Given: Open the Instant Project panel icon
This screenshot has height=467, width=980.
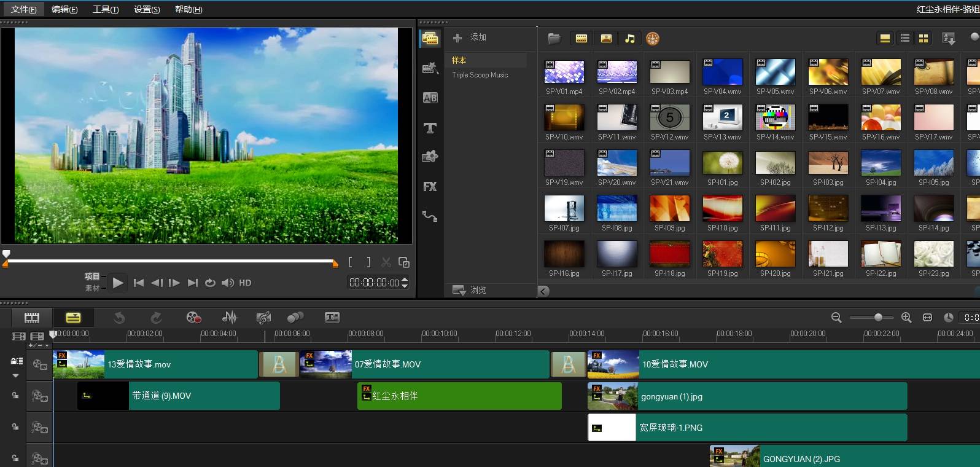Looking at the screenshot, I should [430, 68].
